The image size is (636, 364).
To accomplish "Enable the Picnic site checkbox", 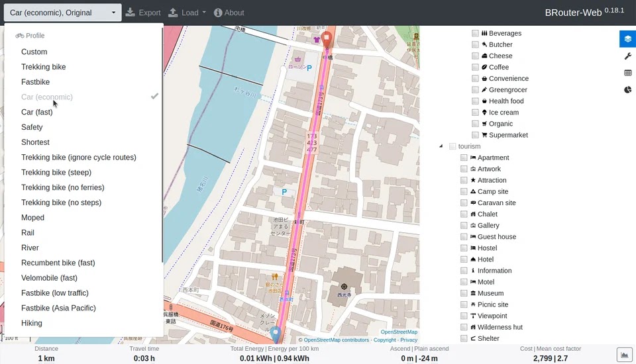I will [x=464, y=304].
